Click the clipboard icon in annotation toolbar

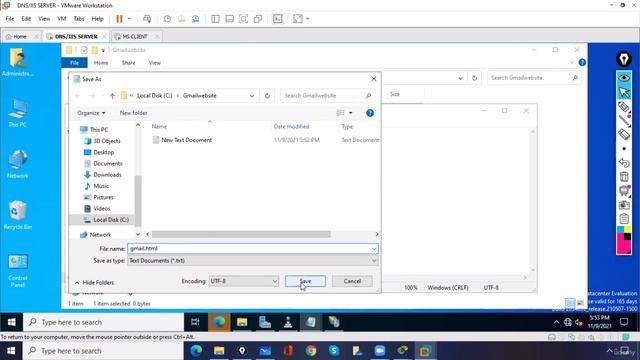pyautogui.click(x=624, y=219)
